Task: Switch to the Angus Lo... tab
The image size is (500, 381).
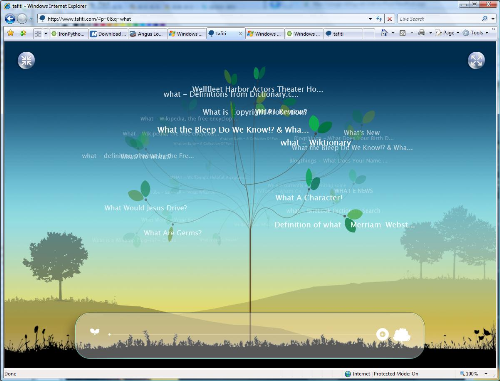Action: point(148,34)
